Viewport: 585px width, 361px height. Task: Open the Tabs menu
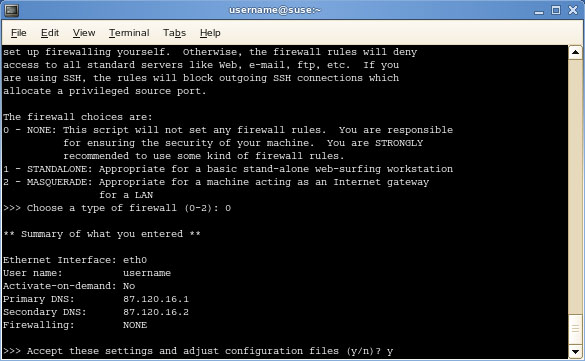(174, 33)
